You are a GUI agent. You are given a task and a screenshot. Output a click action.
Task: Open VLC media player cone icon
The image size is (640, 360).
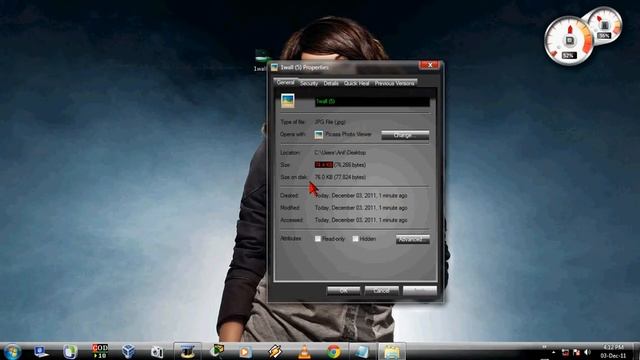(304, 351)
